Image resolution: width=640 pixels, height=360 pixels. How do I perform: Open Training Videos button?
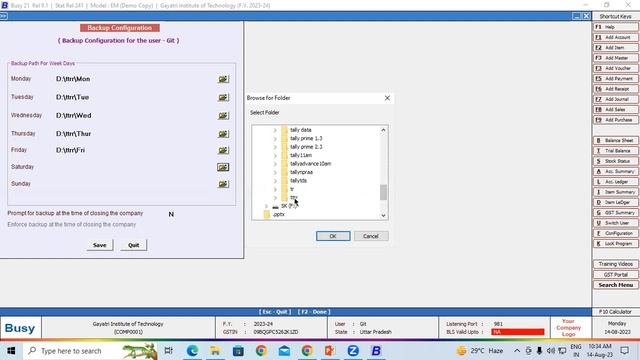(x=616, y=264)
